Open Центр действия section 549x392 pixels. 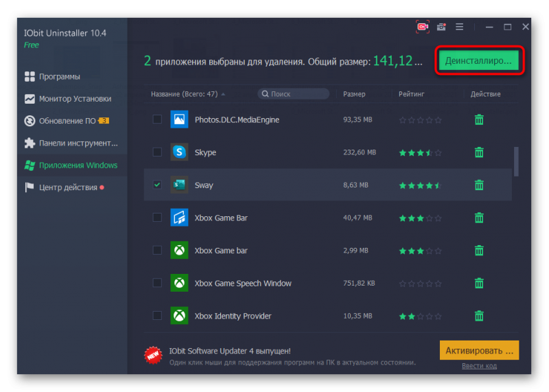[x=72, y=187]
